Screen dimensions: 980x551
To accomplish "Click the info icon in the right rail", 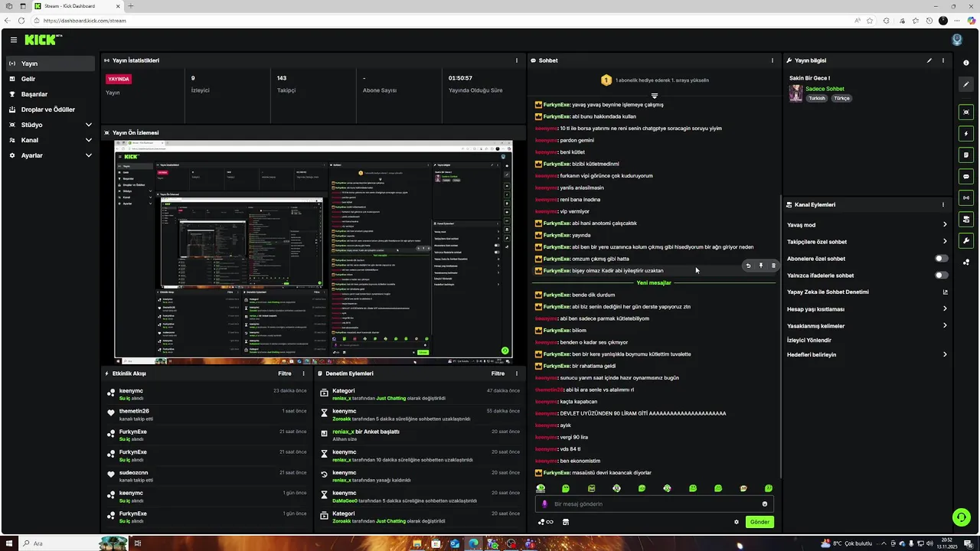I will coord(966,63).
